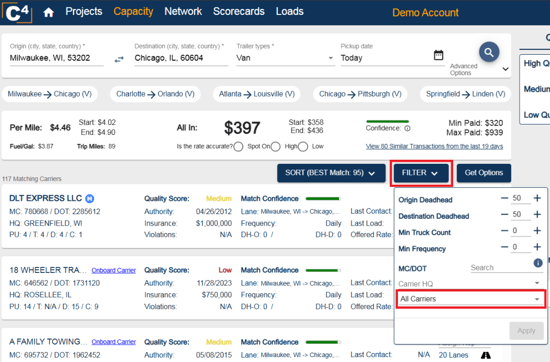Click A FAMILY TOWING Match Confidence bar

tap(323, 342)
